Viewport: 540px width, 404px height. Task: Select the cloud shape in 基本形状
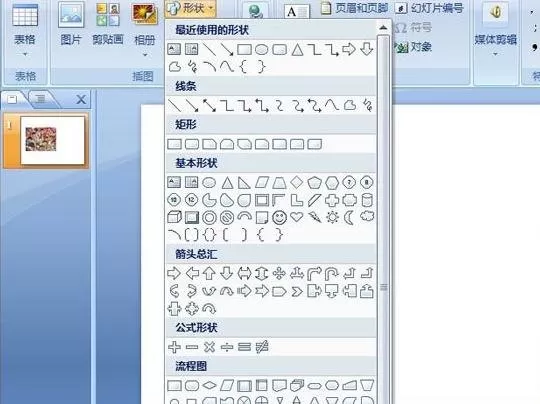367,217
